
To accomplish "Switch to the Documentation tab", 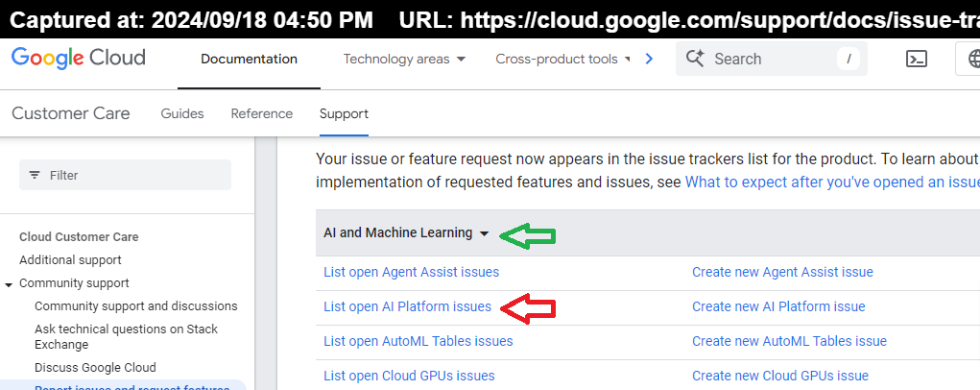I will pyautogui.click(x=249, y=59).
